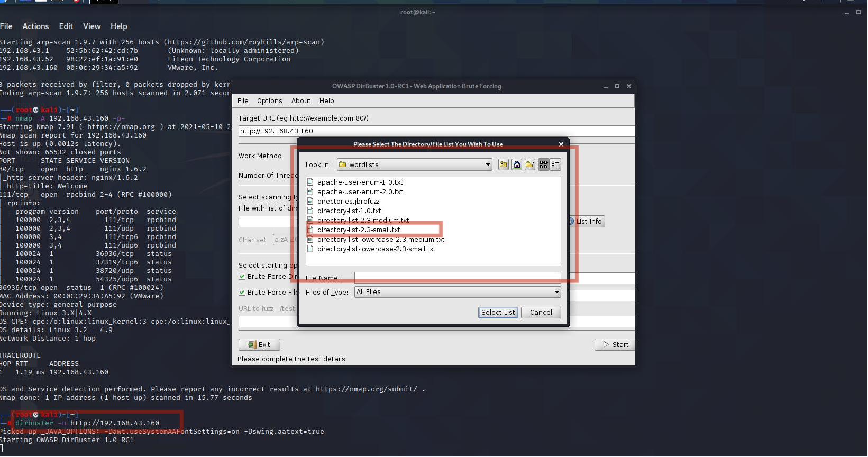Select directory-list-2.3-medium.txt
This screenshot has height=457, width=868.
[x=363, y=221]
